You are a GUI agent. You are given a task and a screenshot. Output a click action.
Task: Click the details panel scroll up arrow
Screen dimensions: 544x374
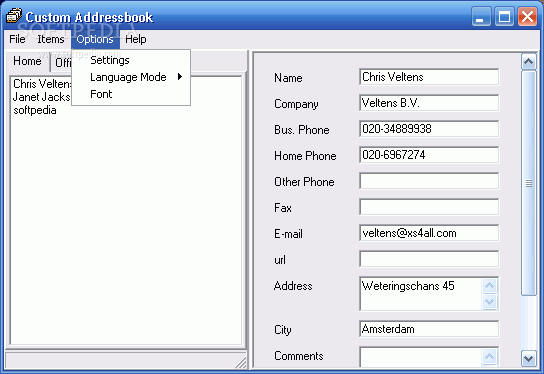[528, 62]
